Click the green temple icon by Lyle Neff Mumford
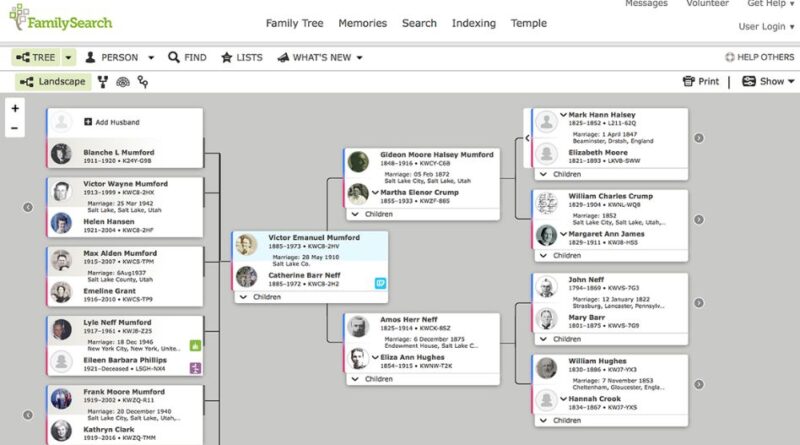Screen dimensions: 800x445 tap(196, 346)
